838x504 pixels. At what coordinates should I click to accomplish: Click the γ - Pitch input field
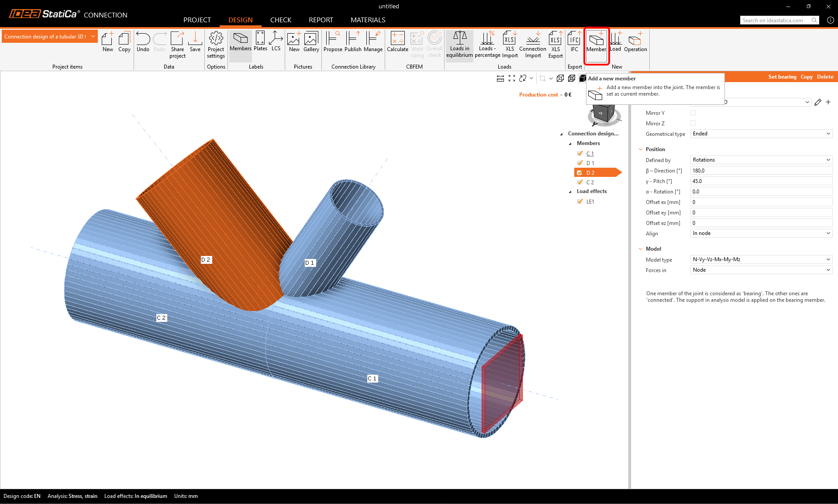pos(761,181)
